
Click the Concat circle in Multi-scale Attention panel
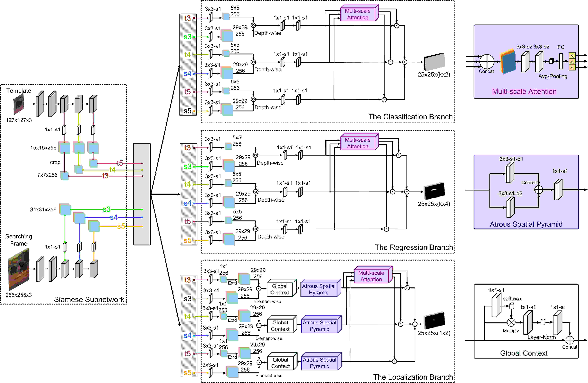tap(487, 61)
